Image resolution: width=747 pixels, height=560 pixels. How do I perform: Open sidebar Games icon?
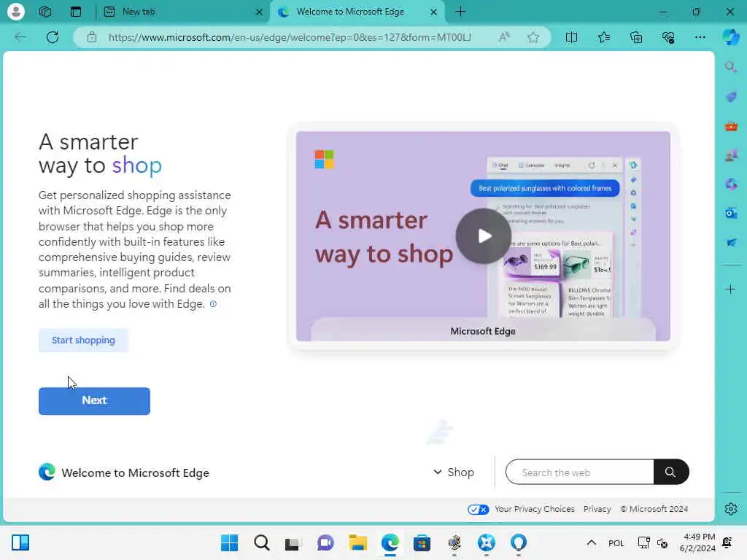click(731, 155)
